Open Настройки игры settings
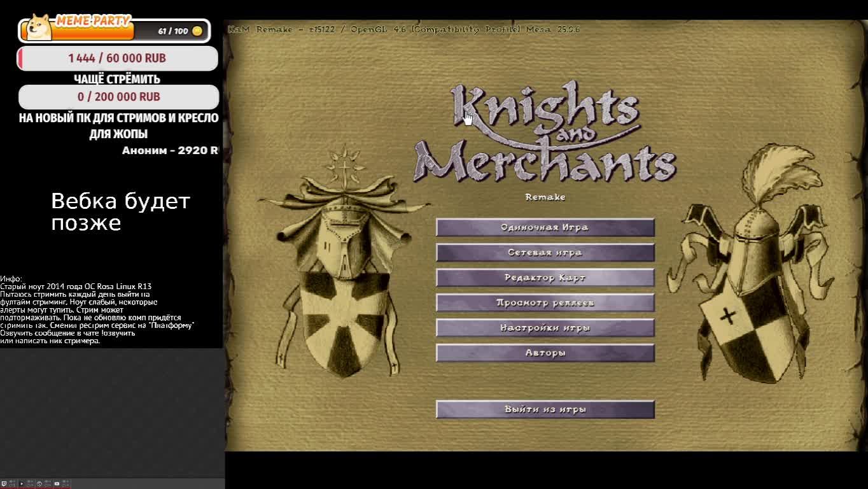The width and height of the screenshot is (868, 489). point(545,328)
